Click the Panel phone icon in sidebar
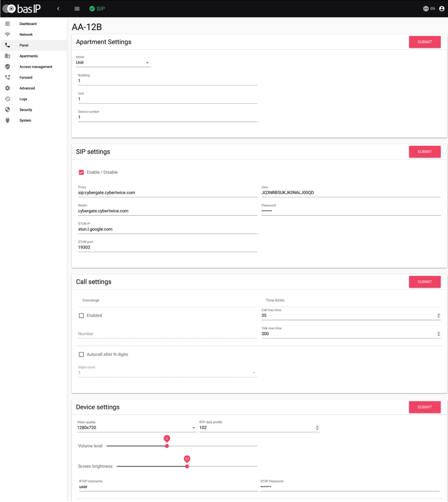This screenshot has height=502, width=448. pyautogui.click(x=7, y=45)
